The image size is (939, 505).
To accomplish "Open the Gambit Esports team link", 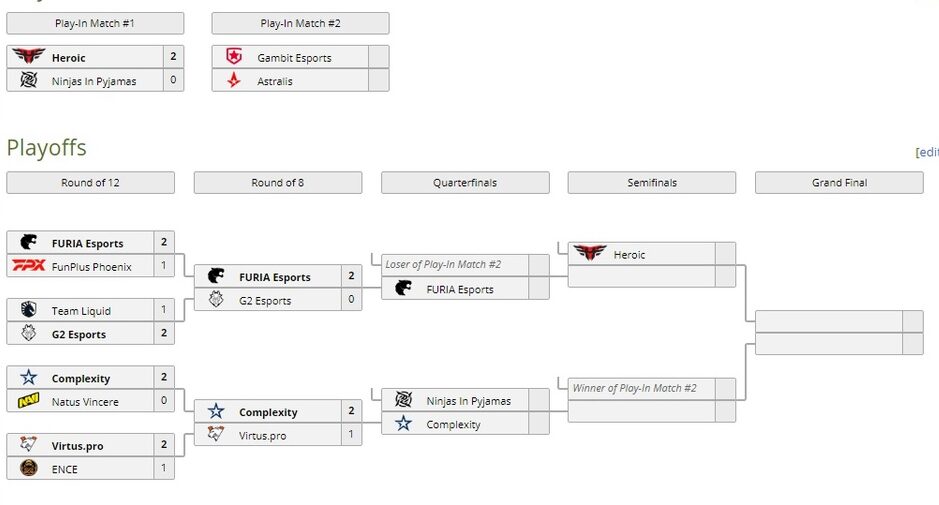I will (x=294, y=58).
